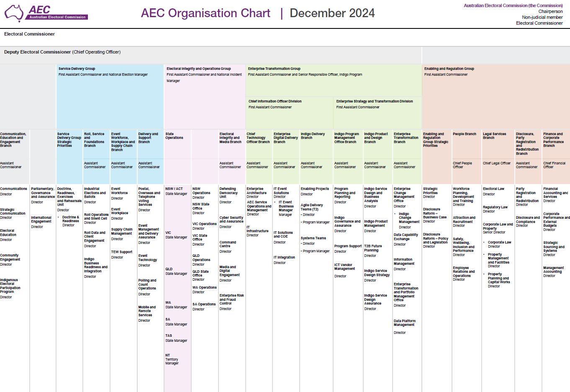Screen dimensions: 570x392
Task: Select 'Australian Electoral Commission (the Commission)' purple heading
Action: coord(513,5)
